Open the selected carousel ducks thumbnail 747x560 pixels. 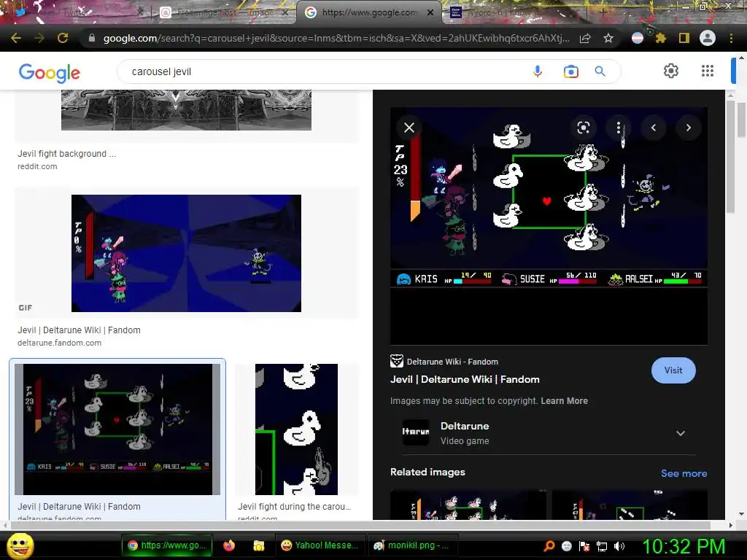point(117,429)
